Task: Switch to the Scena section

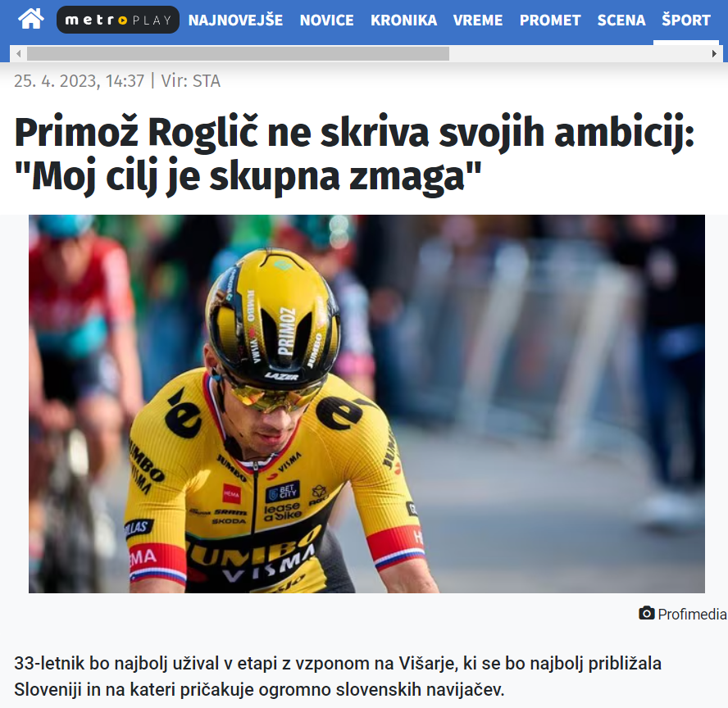Action: coord(621,20)
